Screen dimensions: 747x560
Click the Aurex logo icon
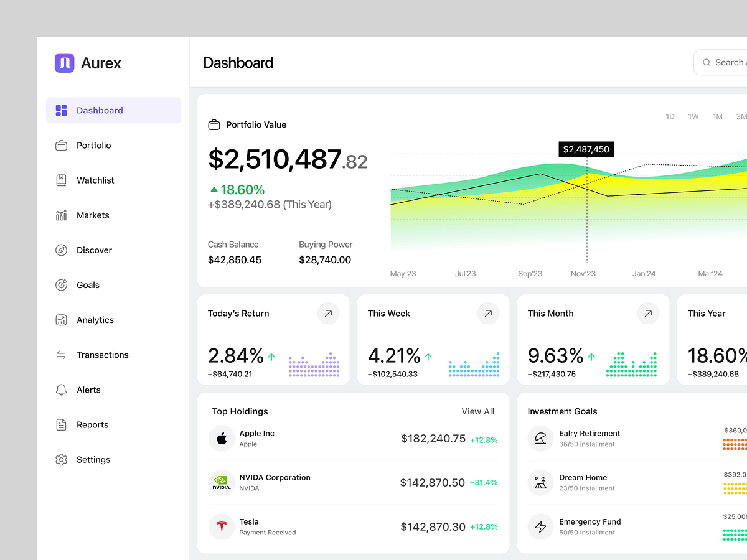(64, 63)
